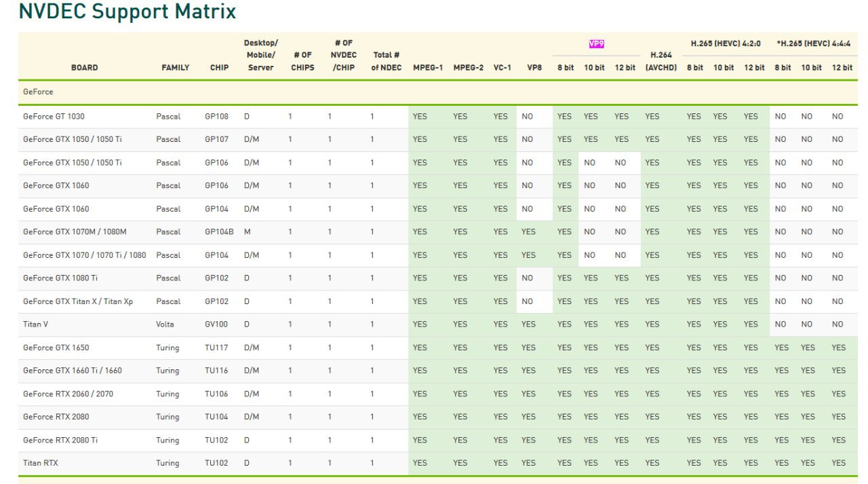Viewport: 868px width, 484px height.
Task: Click the H.265 (HEVC) 4:2:0 header
Action: point(726,43)
